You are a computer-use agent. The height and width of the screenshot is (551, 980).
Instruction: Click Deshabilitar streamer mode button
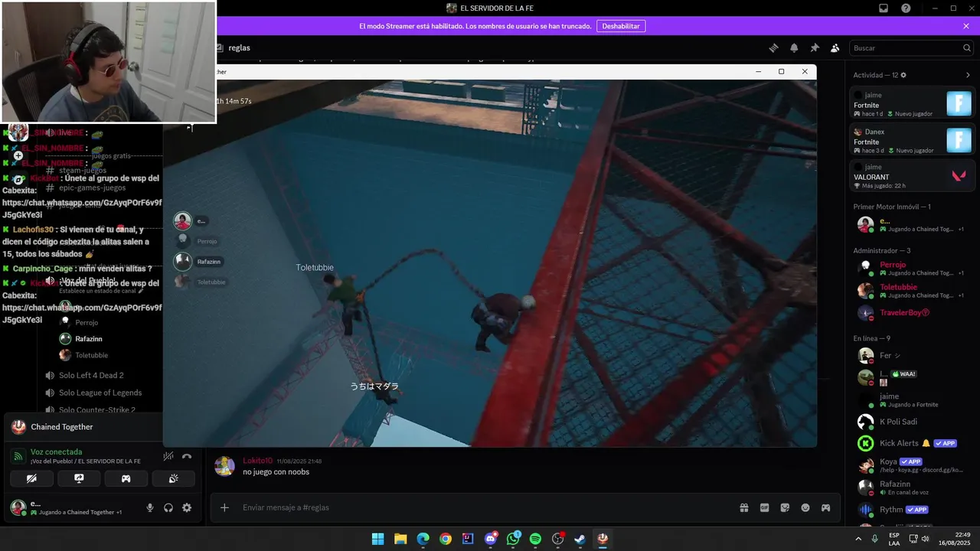pos(621,26)
